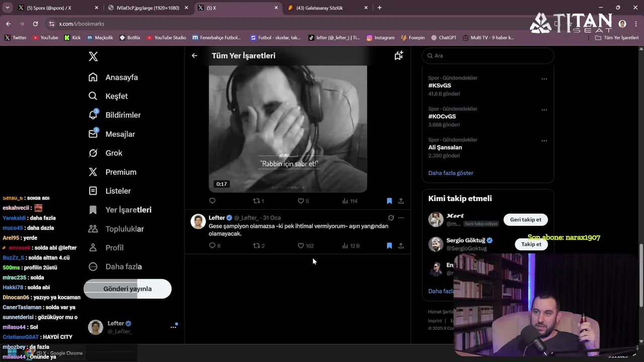Click Daha fazla göster link
644x362 pixels.
(x=451, y=173)
